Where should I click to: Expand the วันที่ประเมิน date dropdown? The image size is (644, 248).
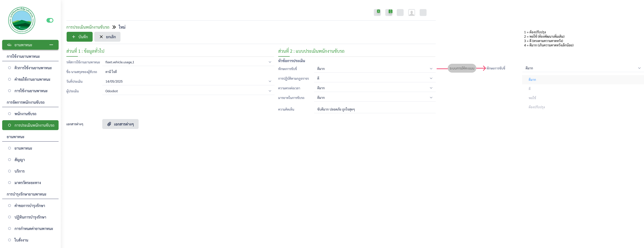tap(270, 81)
